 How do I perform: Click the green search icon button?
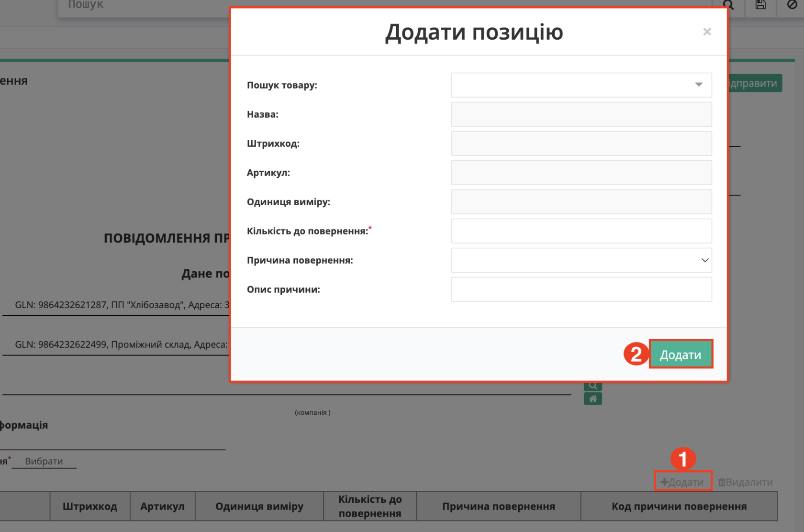(592, 386)
